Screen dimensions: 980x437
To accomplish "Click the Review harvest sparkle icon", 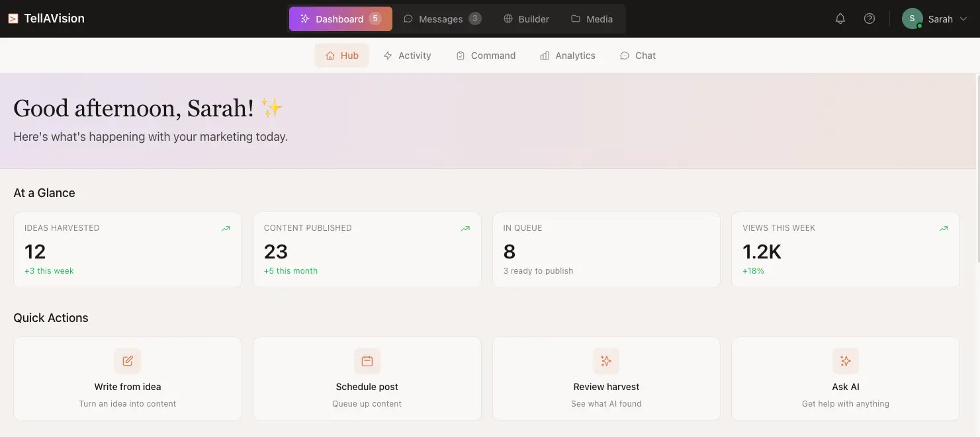I will 606,361.
